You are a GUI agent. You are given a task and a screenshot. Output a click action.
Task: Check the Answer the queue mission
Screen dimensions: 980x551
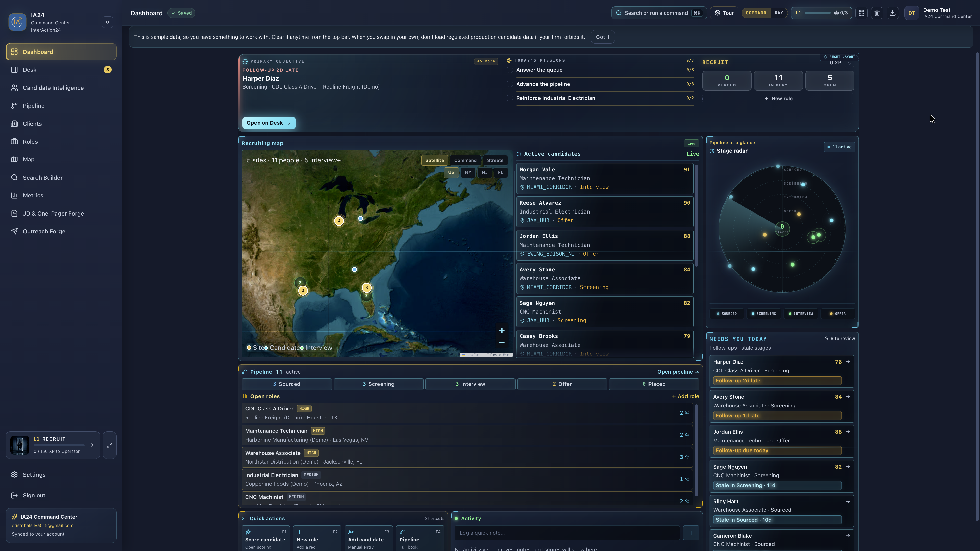click(510, 70)
